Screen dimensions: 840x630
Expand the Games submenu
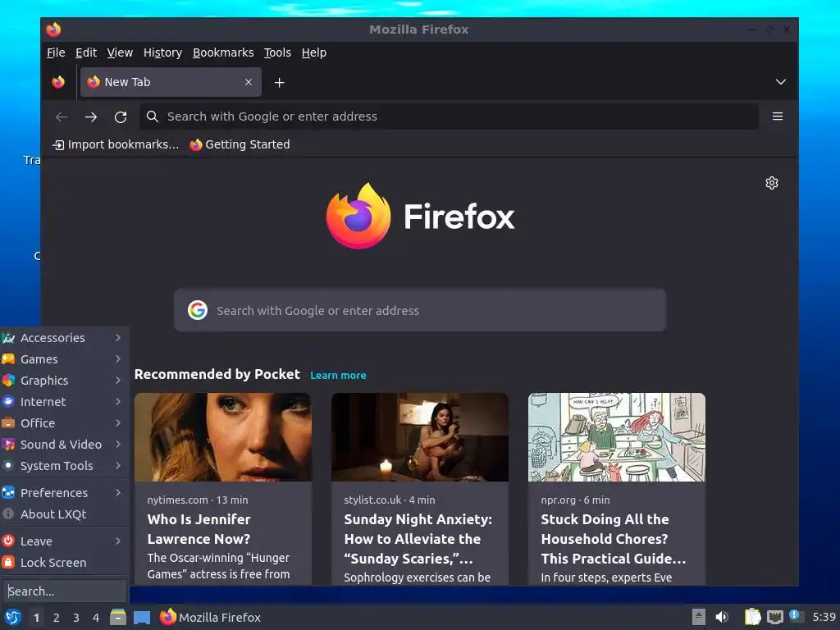pyautogui.click(x=64, y=359)
